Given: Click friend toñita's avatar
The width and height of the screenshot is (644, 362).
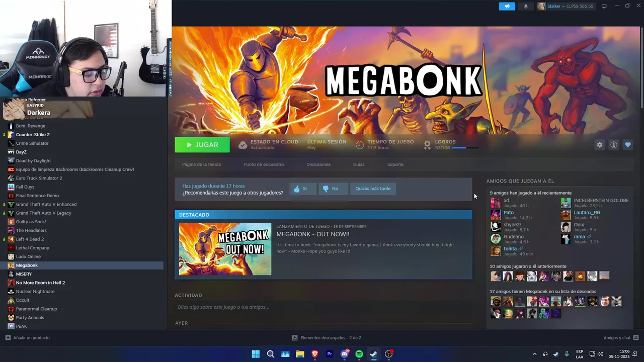Looking at the screenshot, I should (x=496, y=251).
